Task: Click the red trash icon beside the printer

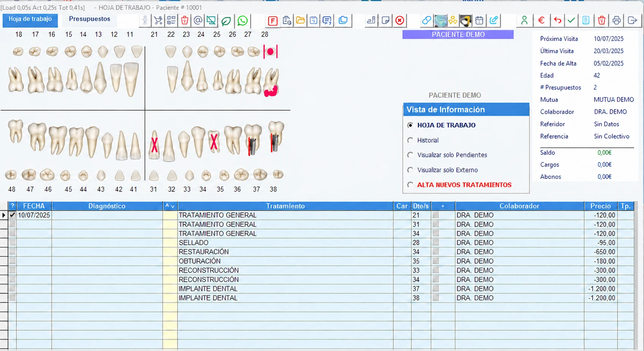Action: pyautogui.click(x=602, y=20)
